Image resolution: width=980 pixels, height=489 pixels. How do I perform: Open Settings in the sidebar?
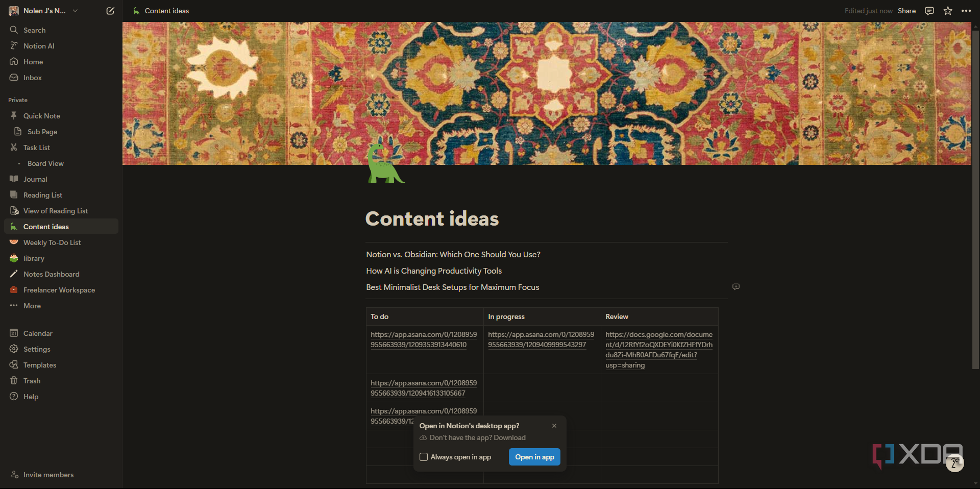[x=61, y=349]
